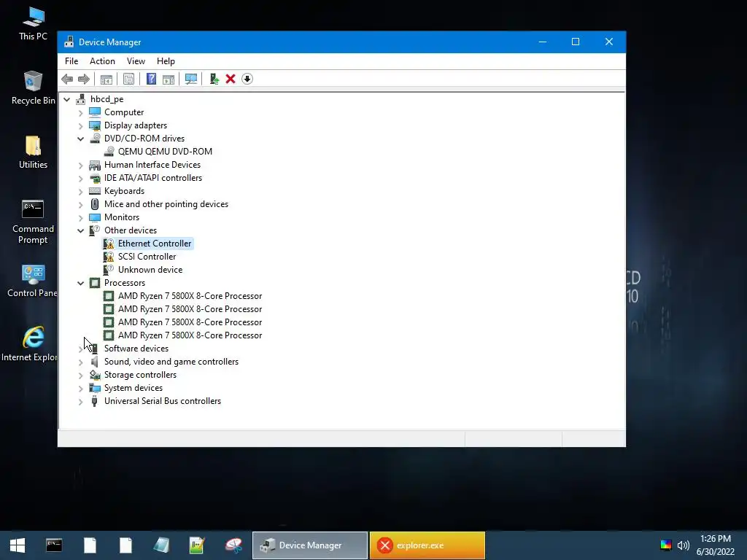Select Command Prompt desktop shortcut
Viewport: 747px width, 560px height.
[x=33, y=222]
